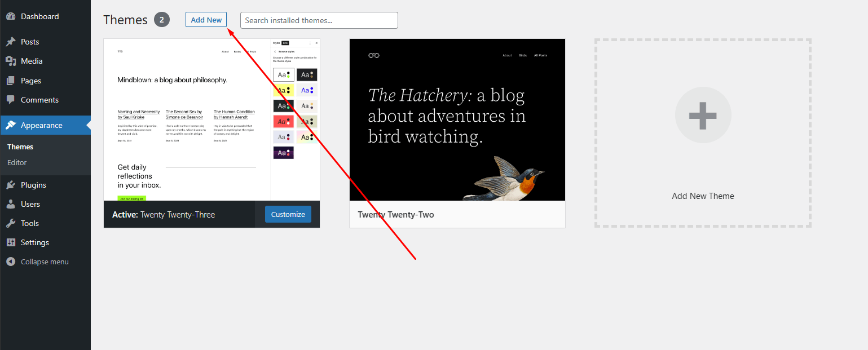
Task: Click the large plus Add New Theme icon
Action: tap(703, 115)
